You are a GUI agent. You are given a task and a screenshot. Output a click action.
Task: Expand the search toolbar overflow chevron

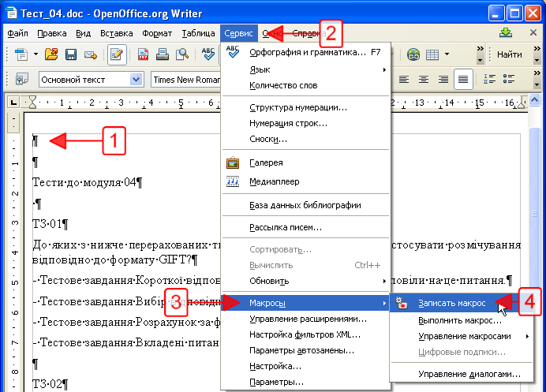(x=537, y=54)
